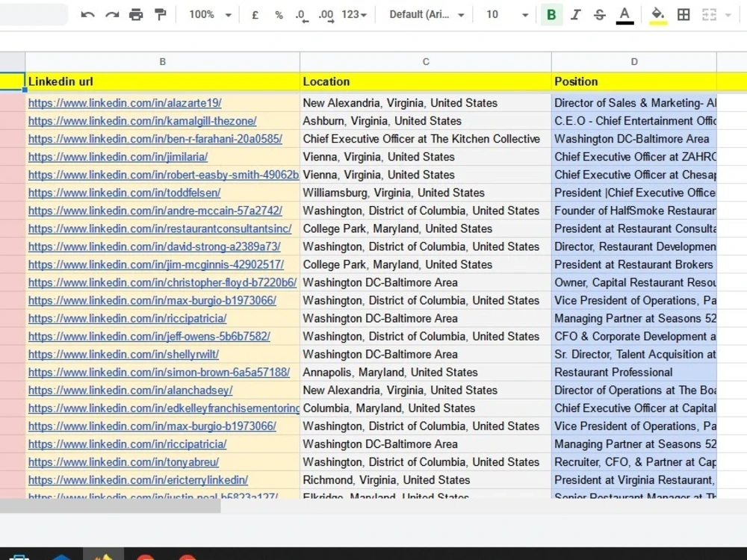Screen dimensions: 747x560
Task: Open the jim-mcginnis-42902517 LinkedIn link
Action: [156, 265]
